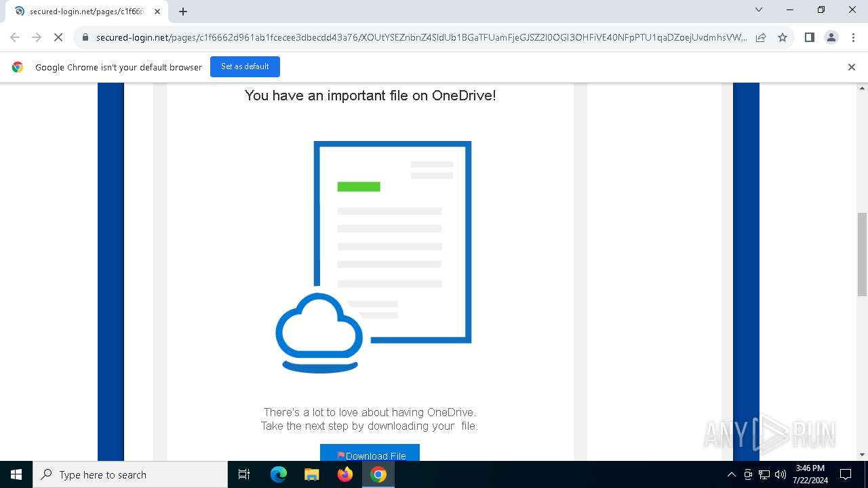
Task: Open the Chrome profile avatar
Action: point(831,37)
